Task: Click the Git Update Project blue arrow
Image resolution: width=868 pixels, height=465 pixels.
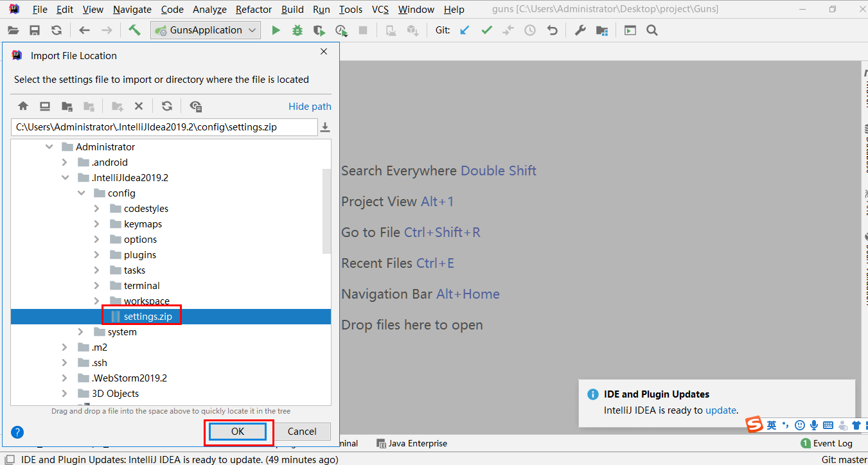Action: [465, 30]
